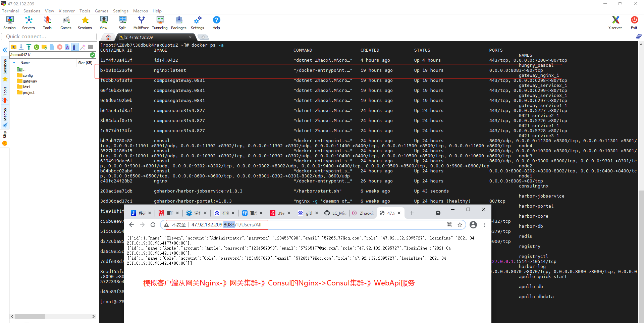Open terminal here from SFTP toolbar
The height and width of the screenshot is (323, 644).
click(91, 47)
